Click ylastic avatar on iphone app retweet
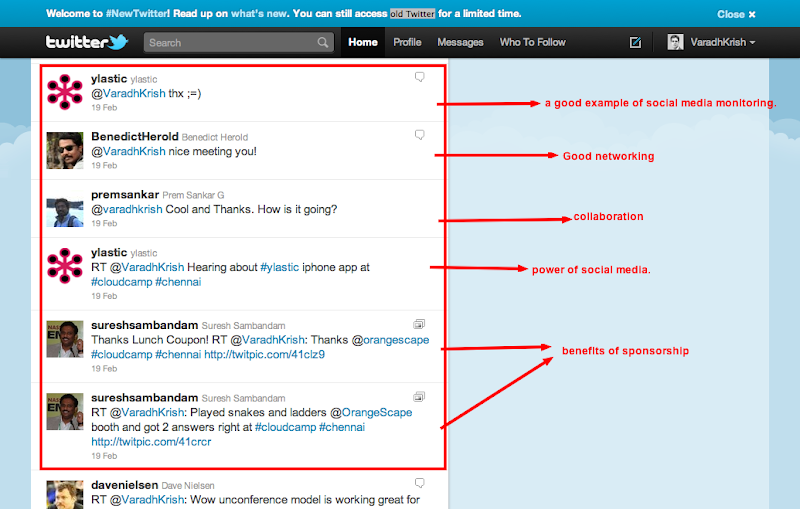Image resolution: width=800 pixels, height=509 pixels. [65, 266]
